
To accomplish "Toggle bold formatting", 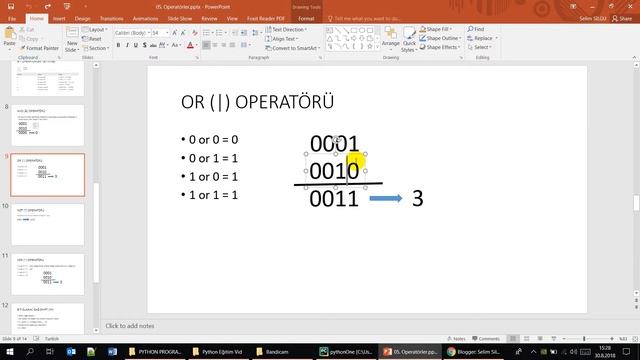I will coord(118,45).
